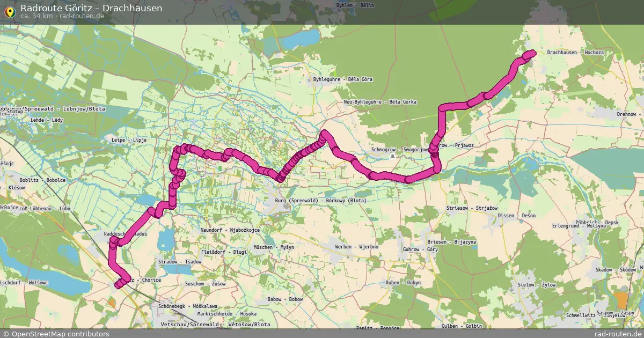Click the route end point at Drachhausen

[533, 53]
